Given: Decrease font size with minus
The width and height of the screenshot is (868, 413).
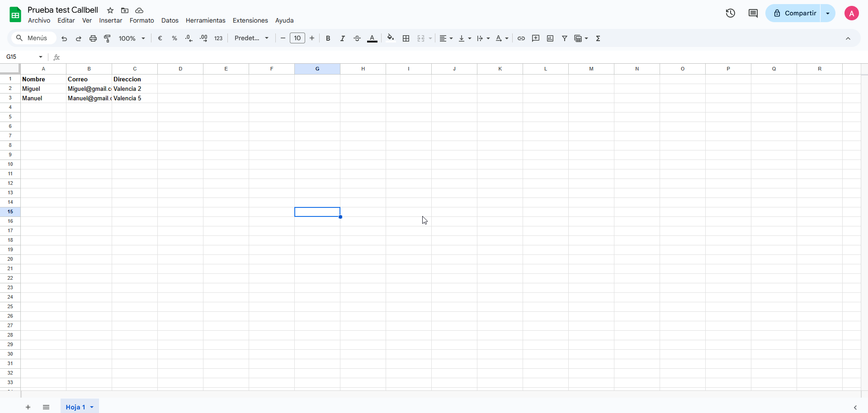Looking at the screenshot, I should coord(283,38).
